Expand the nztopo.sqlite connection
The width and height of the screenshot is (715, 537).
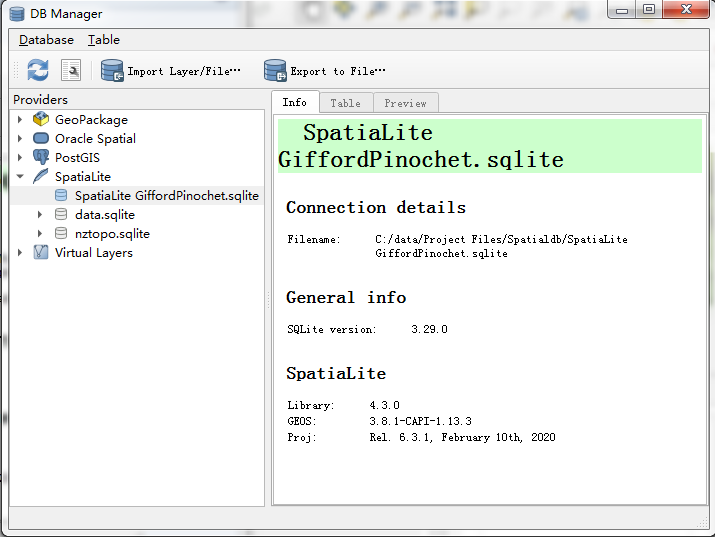pos(40,233)
